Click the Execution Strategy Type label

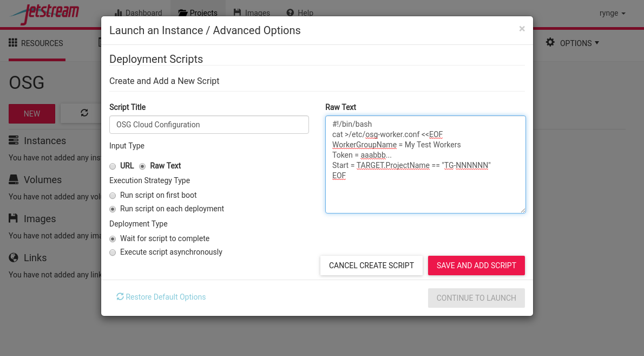(x=149, y=180)
